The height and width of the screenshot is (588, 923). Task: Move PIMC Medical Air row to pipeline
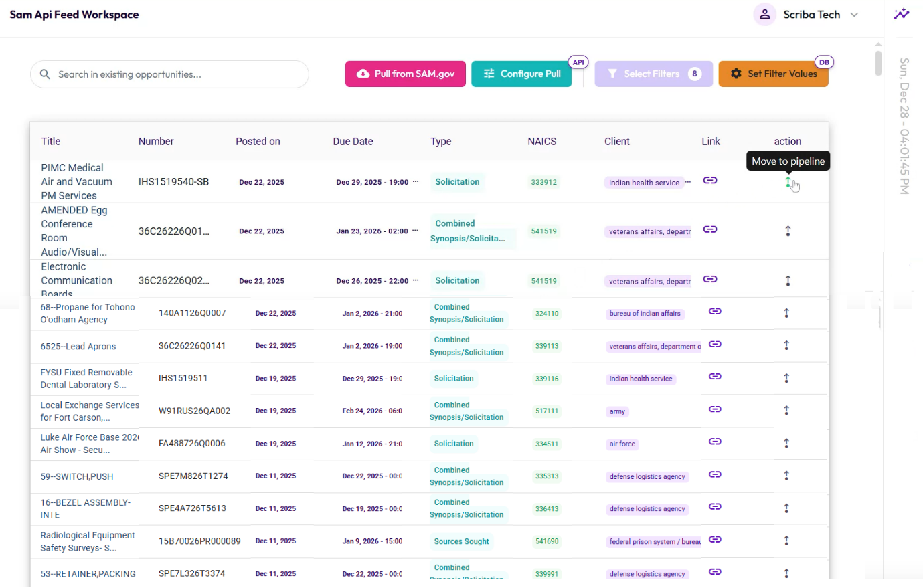pos(788,182)
